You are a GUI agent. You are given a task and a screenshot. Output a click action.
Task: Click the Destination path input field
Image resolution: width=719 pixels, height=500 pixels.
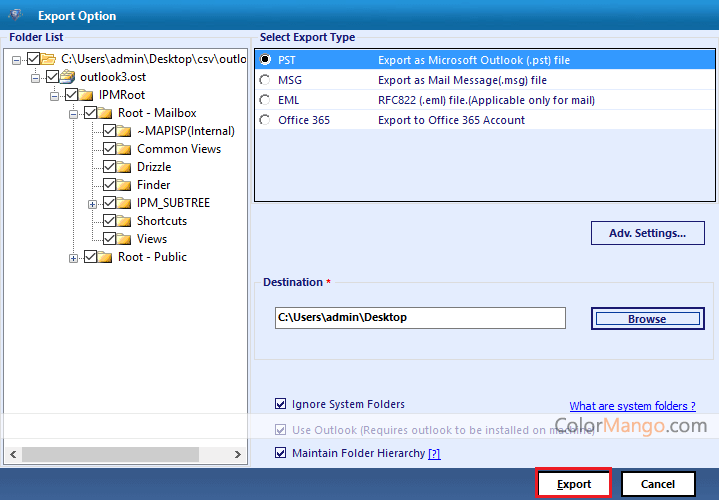tap(420, 318)
